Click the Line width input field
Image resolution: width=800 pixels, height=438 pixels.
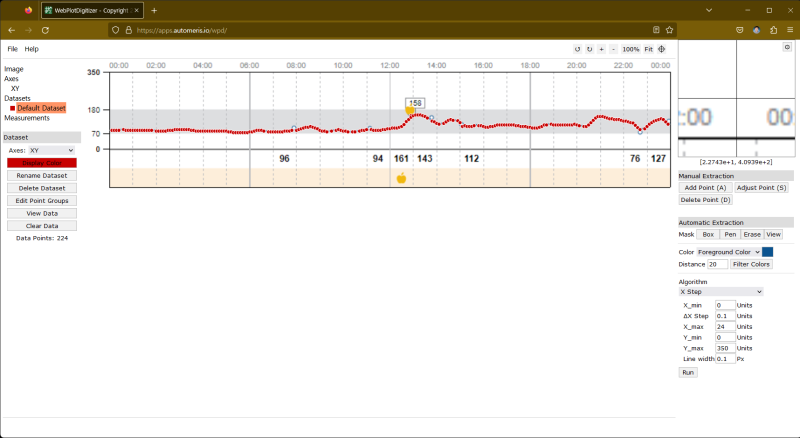point(725,359)
